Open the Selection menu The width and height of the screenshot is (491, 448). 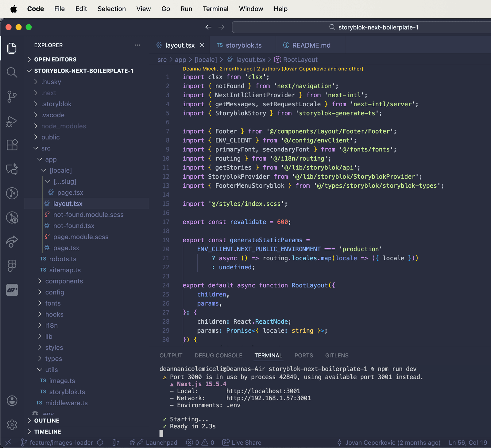(112, 9)
